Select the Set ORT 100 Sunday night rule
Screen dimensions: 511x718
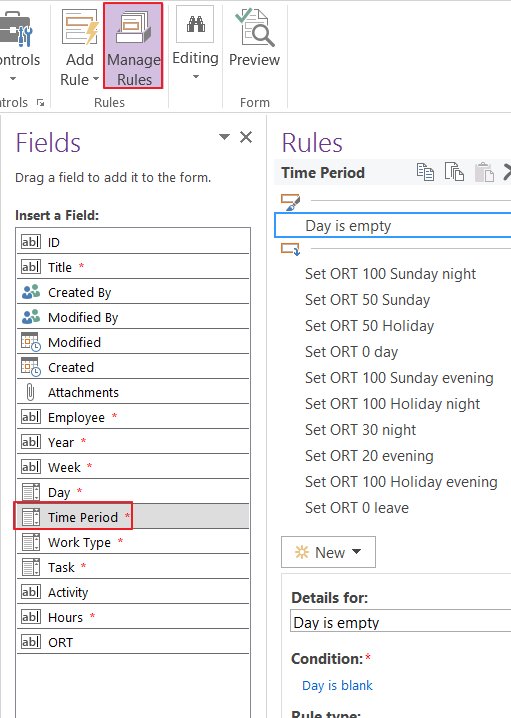391,274
